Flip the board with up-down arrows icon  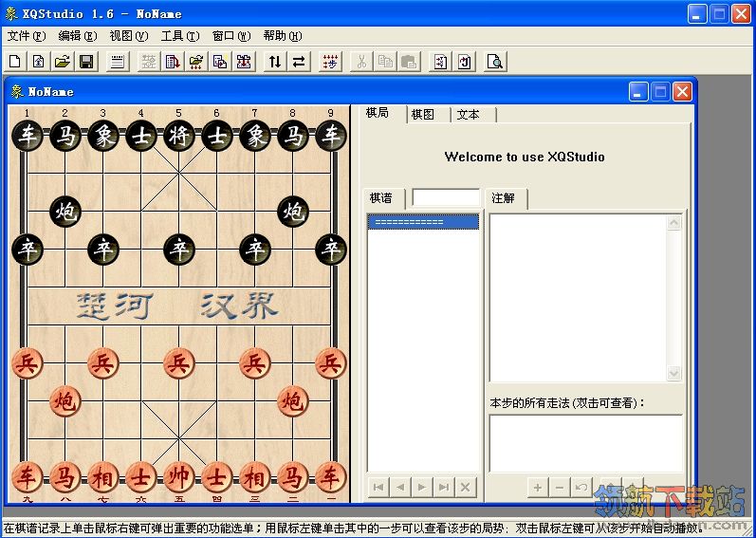[275, 62]
